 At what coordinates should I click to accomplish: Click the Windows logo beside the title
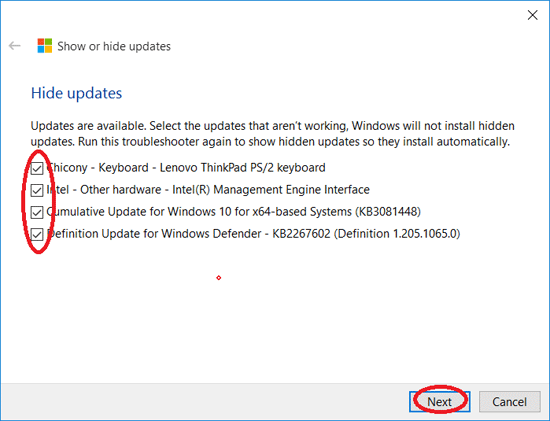point(45,46)
